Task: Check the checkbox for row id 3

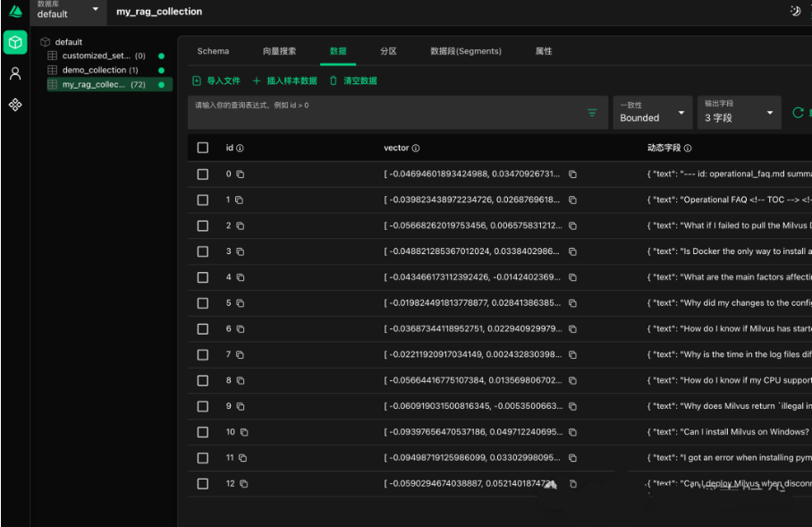Action: click(203, 251)
